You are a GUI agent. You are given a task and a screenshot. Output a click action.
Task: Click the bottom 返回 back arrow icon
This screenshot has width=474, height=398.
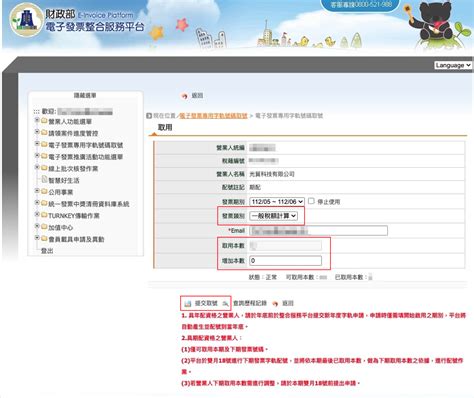[275, 303]
